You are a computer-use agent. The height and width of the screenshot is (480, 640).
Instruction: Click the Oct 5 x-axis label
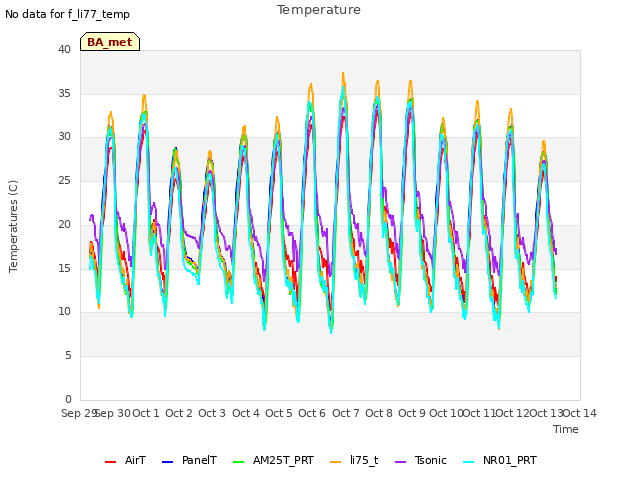pyautogui.click(x=279, y=413)
